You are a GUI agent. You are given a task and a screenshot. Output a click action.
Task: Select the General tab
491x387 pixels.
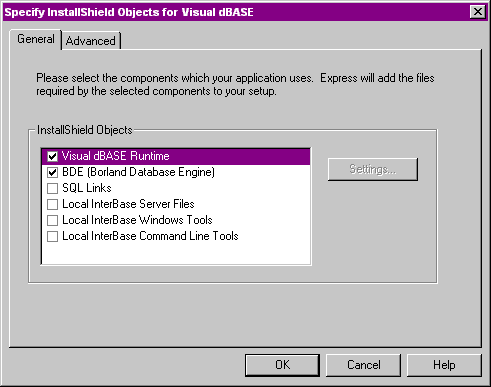(x=36, y=39)
